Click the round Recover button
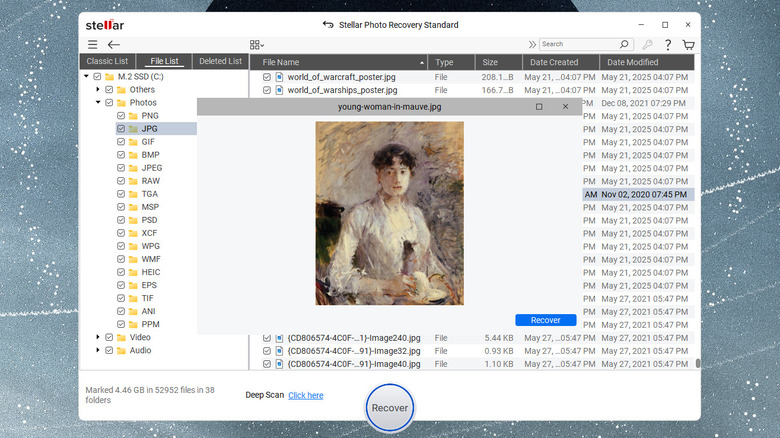This screenshot has width=780, height=438. [x=390, y=408]
